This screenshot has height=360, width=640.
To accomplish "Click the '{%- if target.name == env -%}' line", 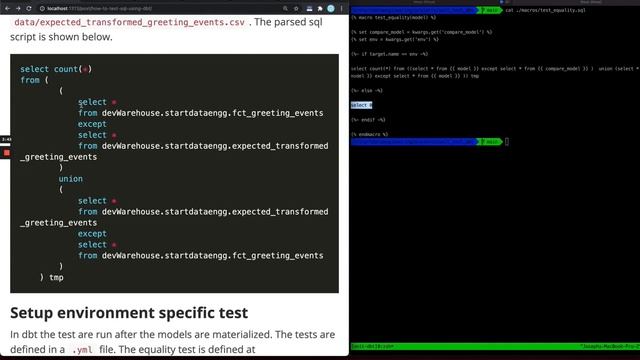I will 389,54.
